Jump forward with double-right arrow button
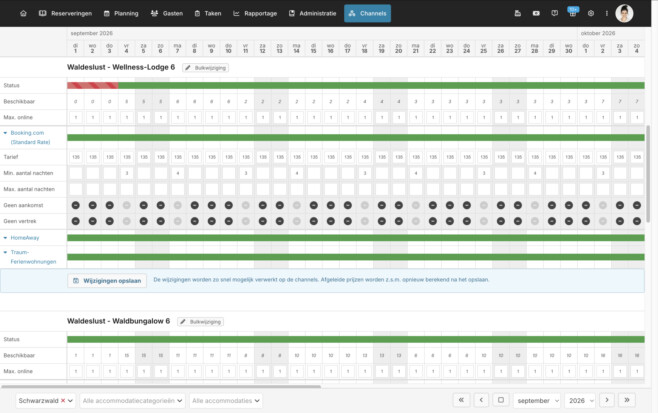Viewport: 658px width, 413px height. coord(627,400)
